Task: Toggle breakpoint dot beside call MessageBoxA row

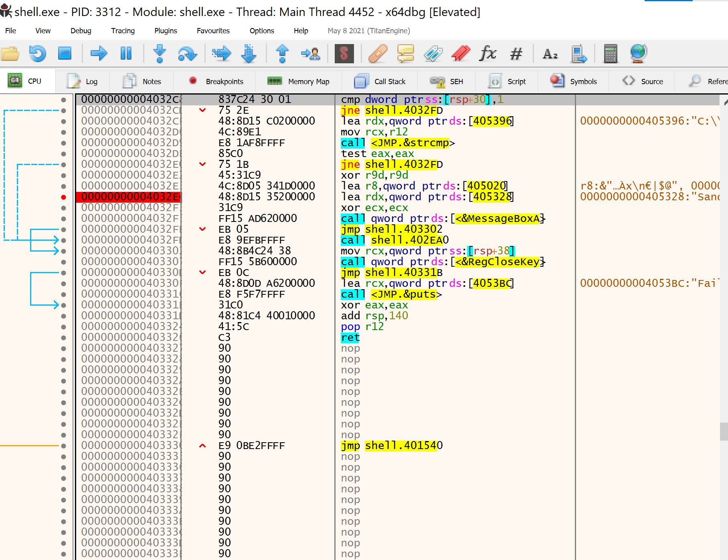Action: 63,219
